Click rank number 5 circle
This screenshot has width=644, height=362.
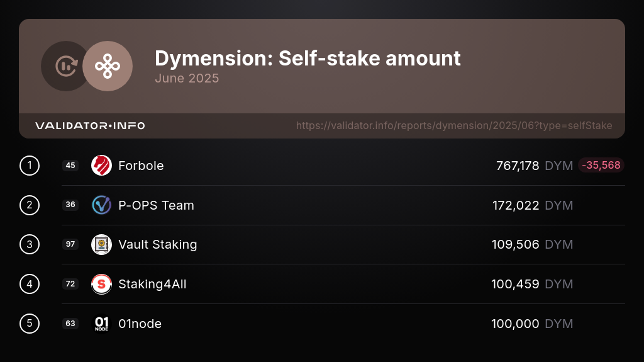tap(30, 324)
